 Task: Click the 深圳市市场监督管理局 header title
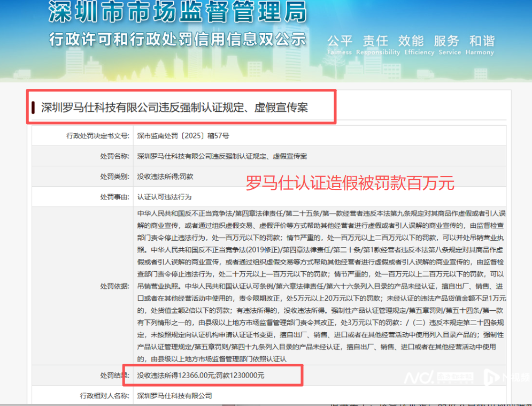pyautogui.click(x=178, y=12)
